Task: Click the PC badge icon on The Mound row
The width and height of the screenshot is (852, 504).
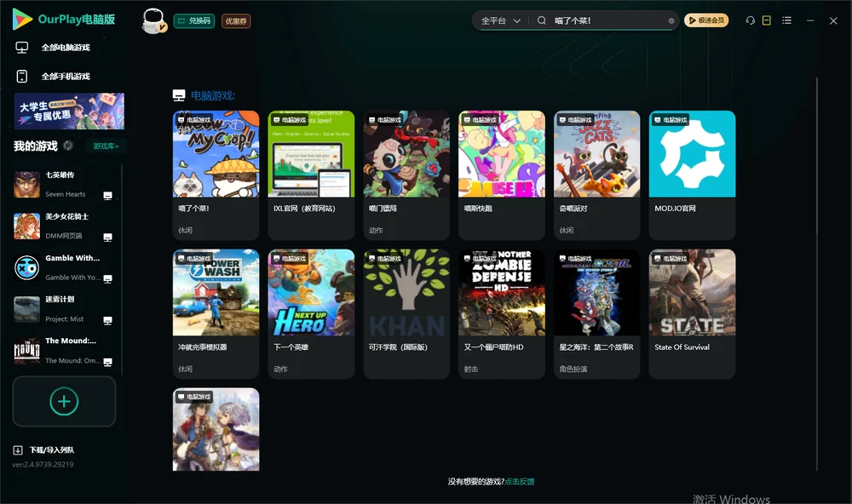Action: (107, 363)
